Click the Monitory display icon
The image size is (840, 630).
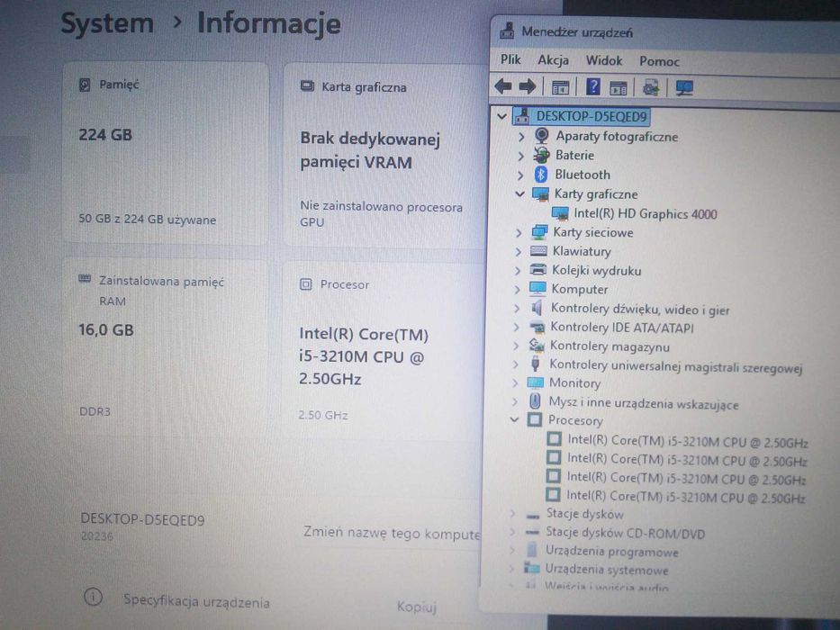pos(535,382)
